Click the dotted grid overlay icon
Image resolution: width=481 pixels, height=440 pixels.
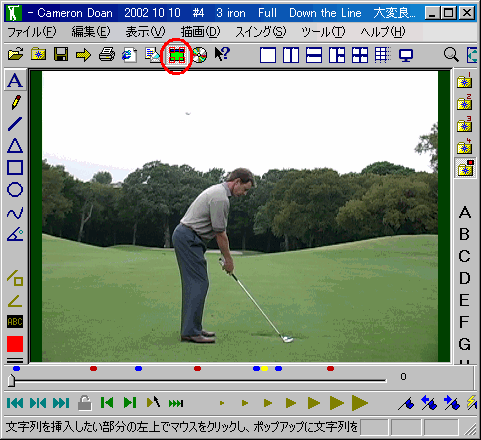coord(382,55)
